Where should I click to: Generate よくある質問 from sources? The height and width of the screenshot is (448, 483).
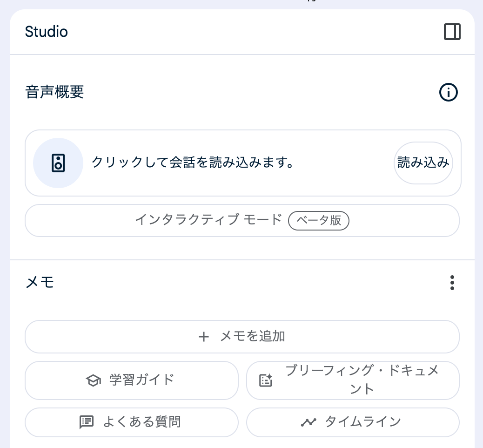(141, 422)
